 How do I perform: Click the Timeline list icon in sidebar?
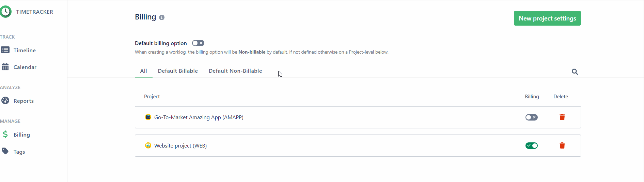coord(5,50)
